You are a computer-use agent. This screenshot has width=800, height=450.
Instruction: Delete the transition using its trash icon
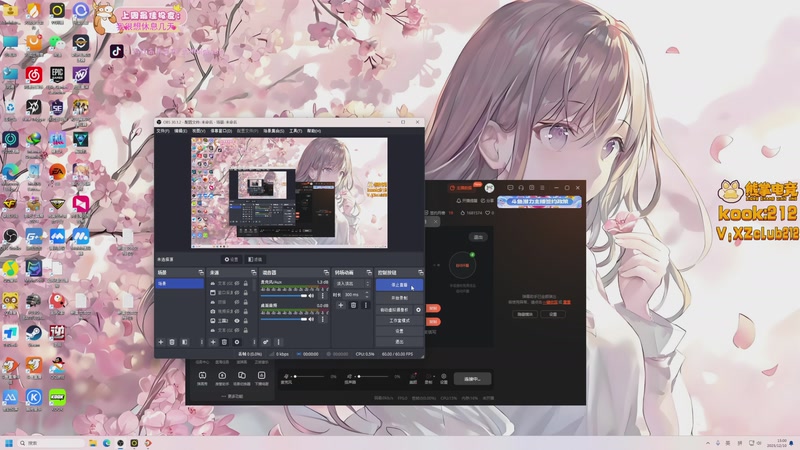(354, 305)
